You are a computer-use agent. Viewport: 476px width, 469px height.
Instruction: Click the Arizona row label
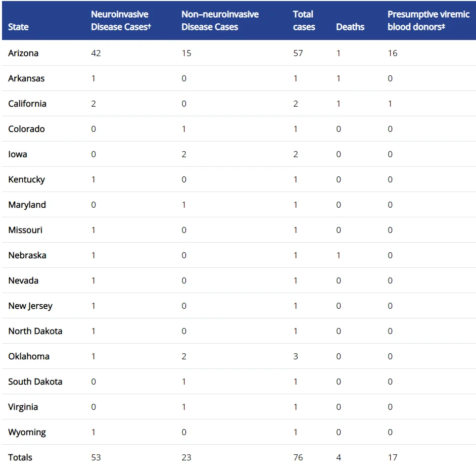(23, 53)
